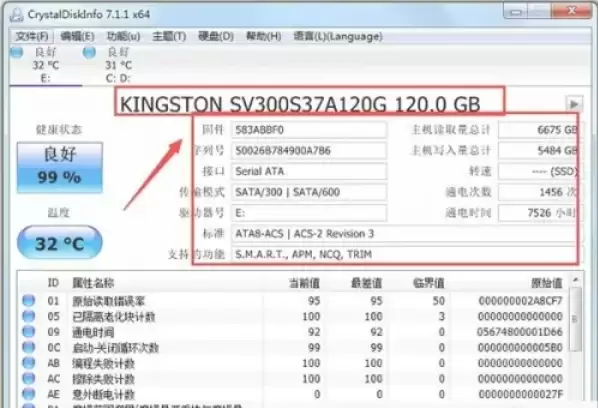The width and height of the screenshot is (598, 408).
Task: Open the 文件(F) menu
Action: pos(32,37)
